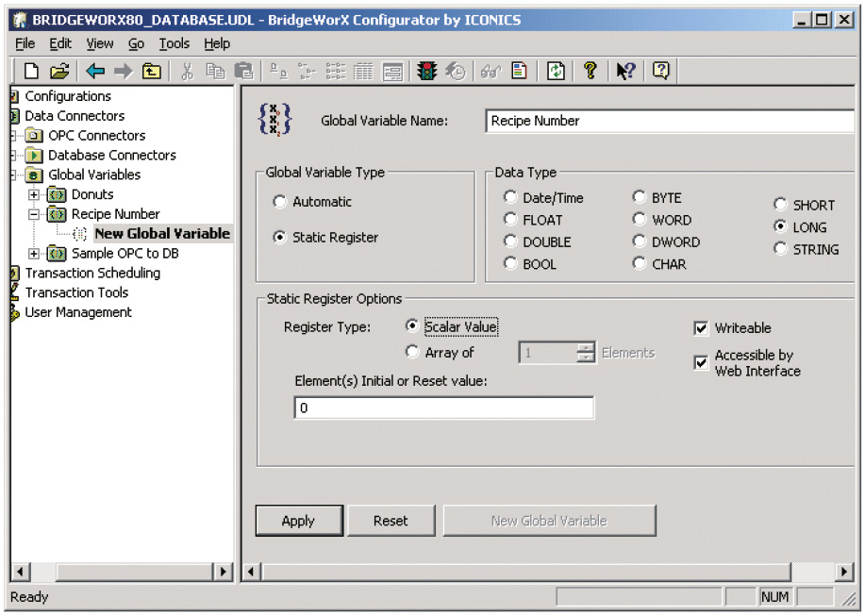This screenshot has height=616, width=865.
Task: Click the Up one level folder icon
Action: [x=151, y=71]
